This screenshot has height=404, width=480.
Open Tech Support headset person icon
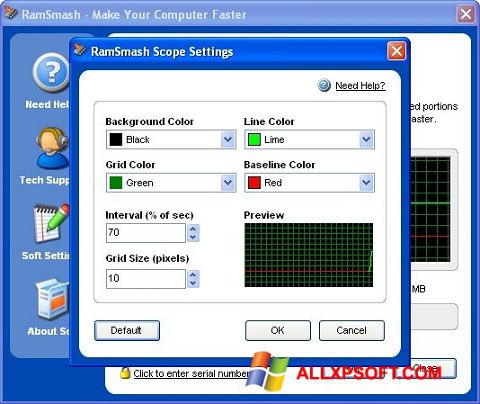[52, 148]
